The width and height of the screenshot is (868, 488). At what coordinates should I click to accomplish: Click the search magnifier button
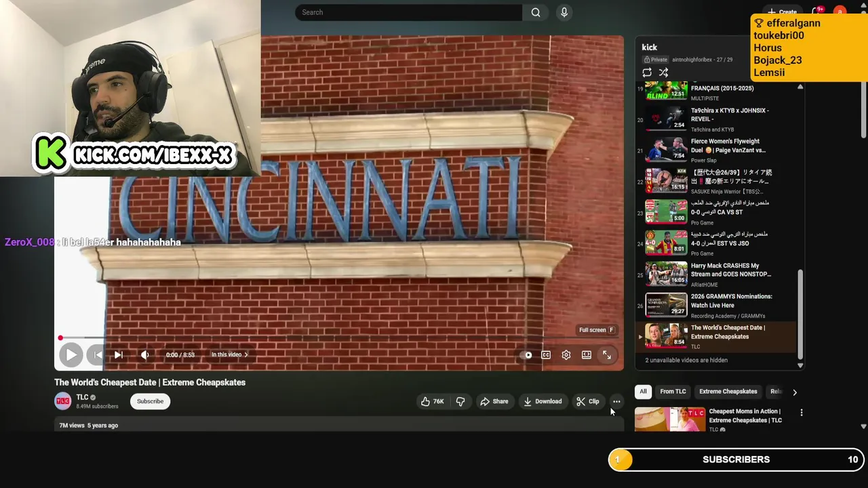pos(536,12)
